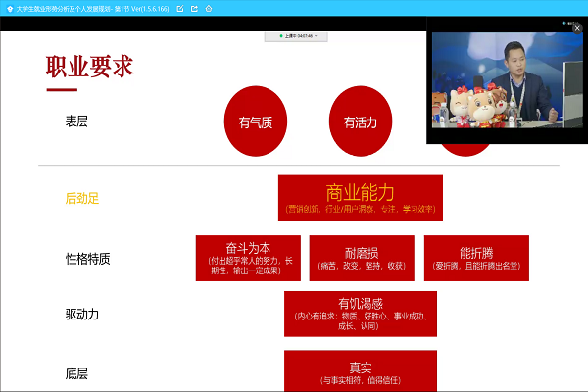Click the 有气质 red circle

coord(256,122)
